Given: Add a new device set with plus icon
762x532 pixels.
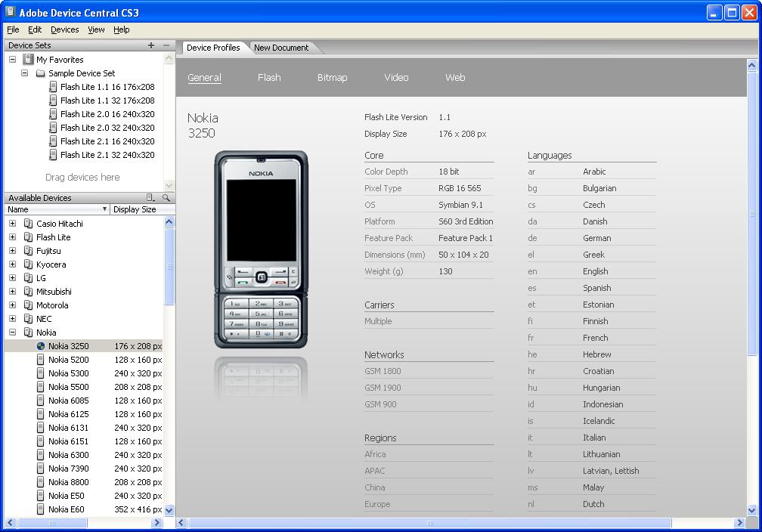Looking at the screenshot, I should pos(151,45).
